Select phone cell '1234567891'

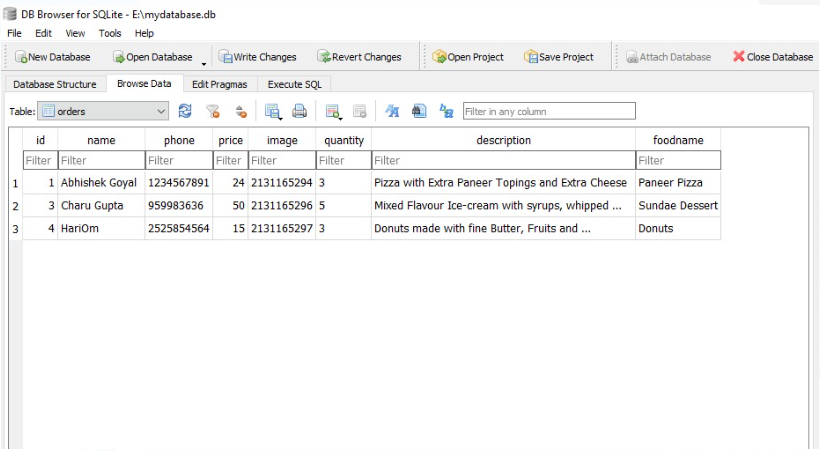(x=179, y=183)
